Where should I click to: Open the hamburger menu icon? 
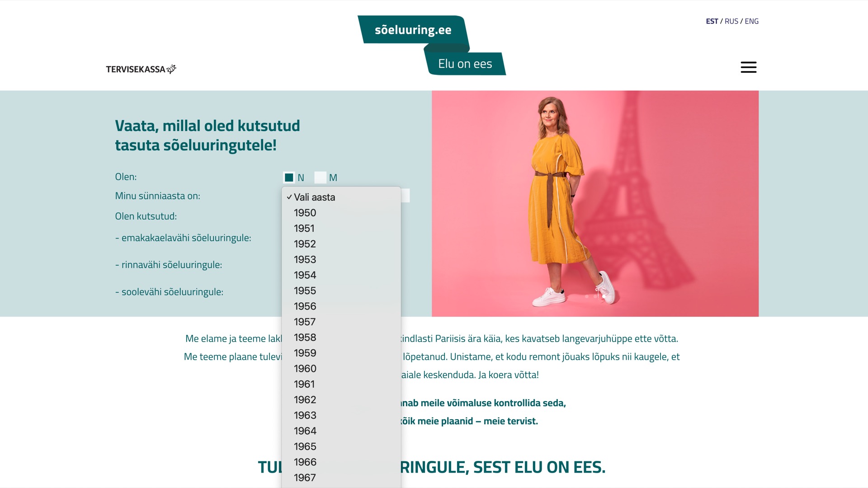(748, 67)
